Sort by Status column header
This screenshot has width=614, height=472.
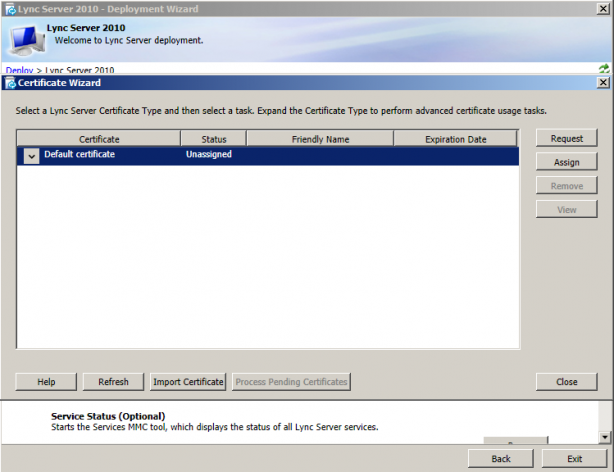(x=213, y=139)
